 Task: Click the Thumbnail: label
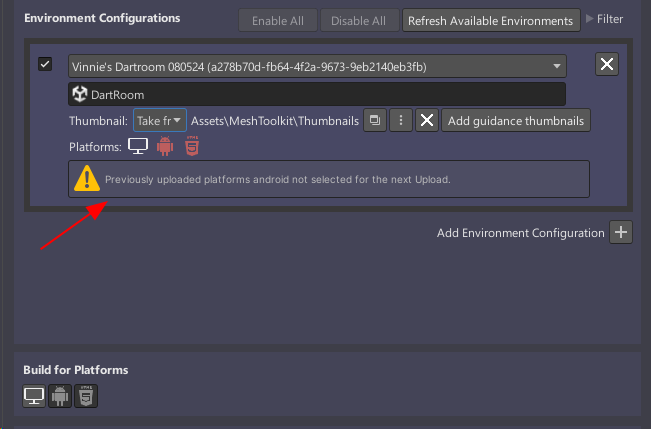click(98, 121)
